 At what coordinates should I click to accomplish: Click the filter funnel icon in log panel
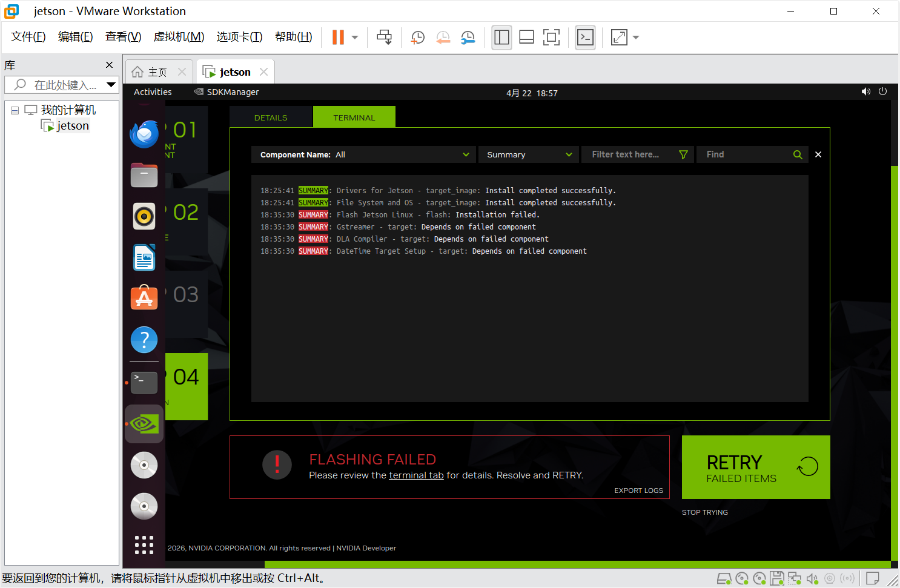[x=683, y=155]
